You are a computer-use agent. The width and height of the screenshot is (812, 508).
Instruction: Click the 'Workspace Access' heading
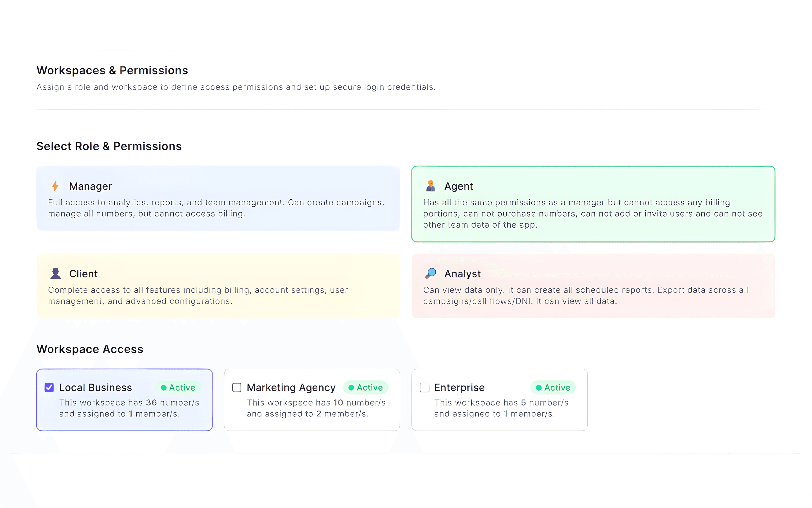pos(90,349)
